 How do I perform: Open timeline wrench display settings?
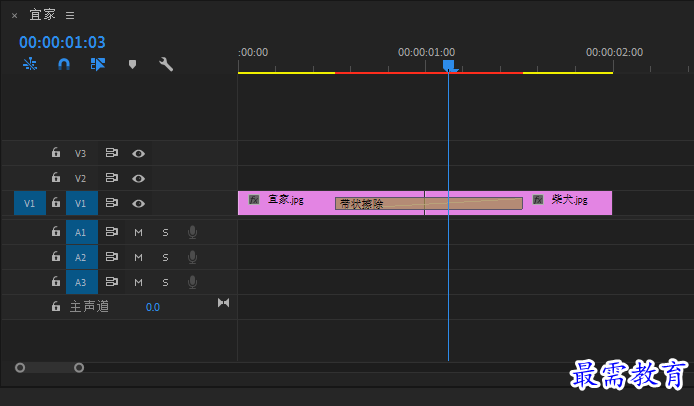point(166,64)
